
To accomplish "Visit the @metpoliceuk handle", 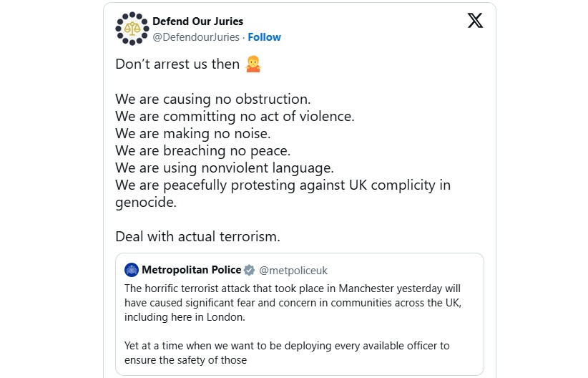I will tap(293, 271).
